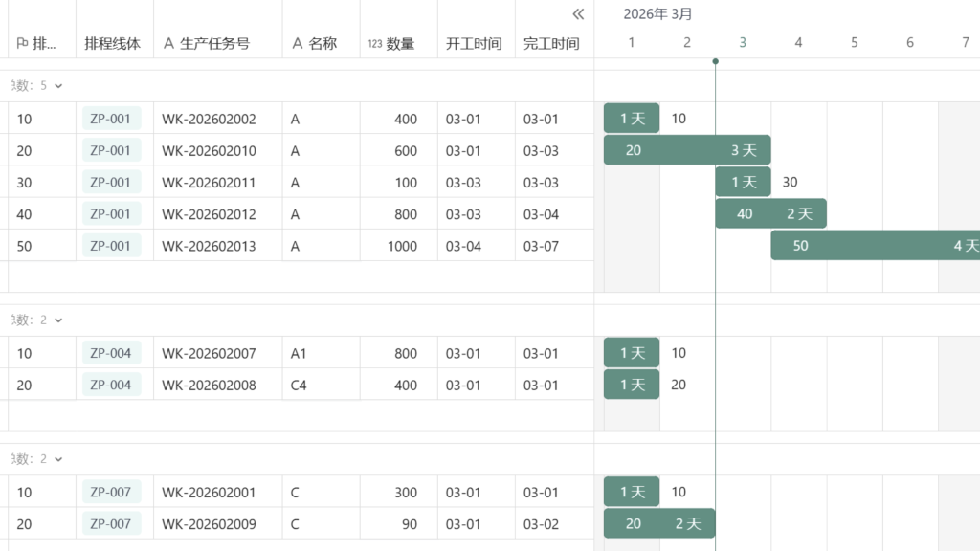
Task: Click start date 03-04 in WK-202602013 row
Action: 463,247
